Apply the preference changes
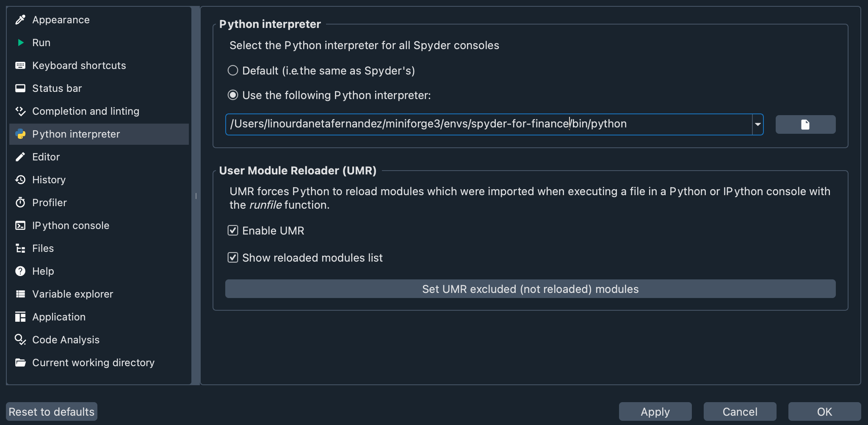 pyautogui.click(x=655, y=411)
